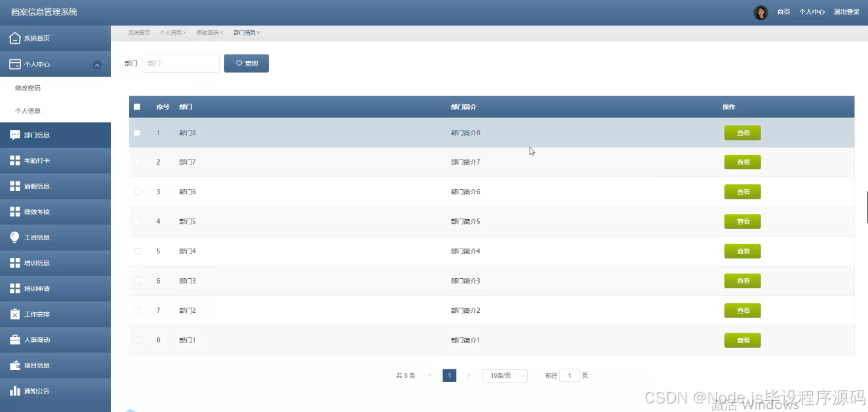
Task: Check the checkbox for row 部门8
Action: (137, 133)
